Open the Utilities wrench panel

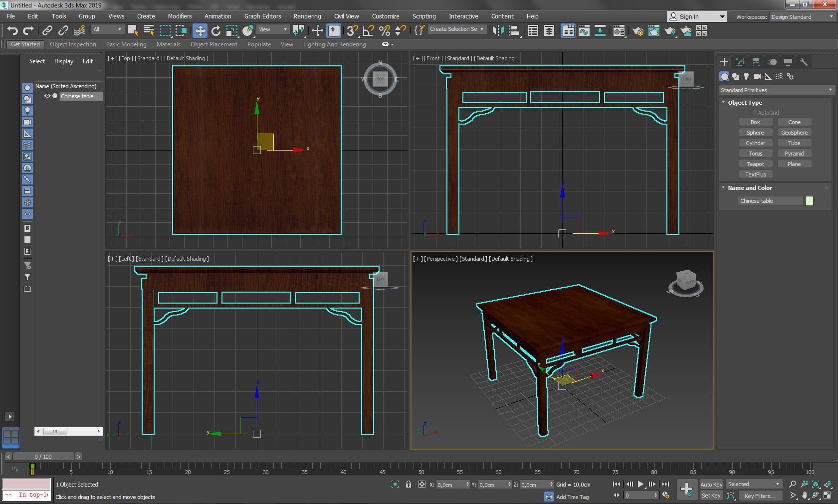click(804, 62)
